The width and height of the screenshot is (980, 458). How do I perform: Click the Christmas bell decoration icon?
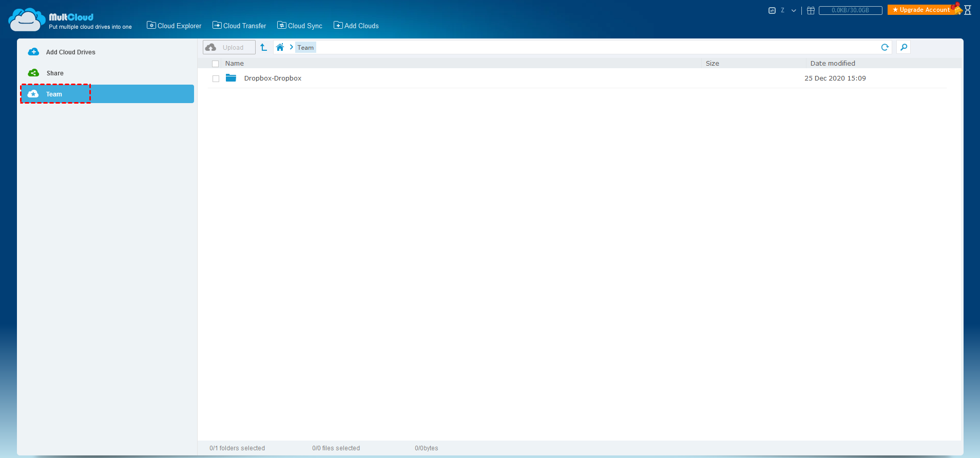point(957,8)
